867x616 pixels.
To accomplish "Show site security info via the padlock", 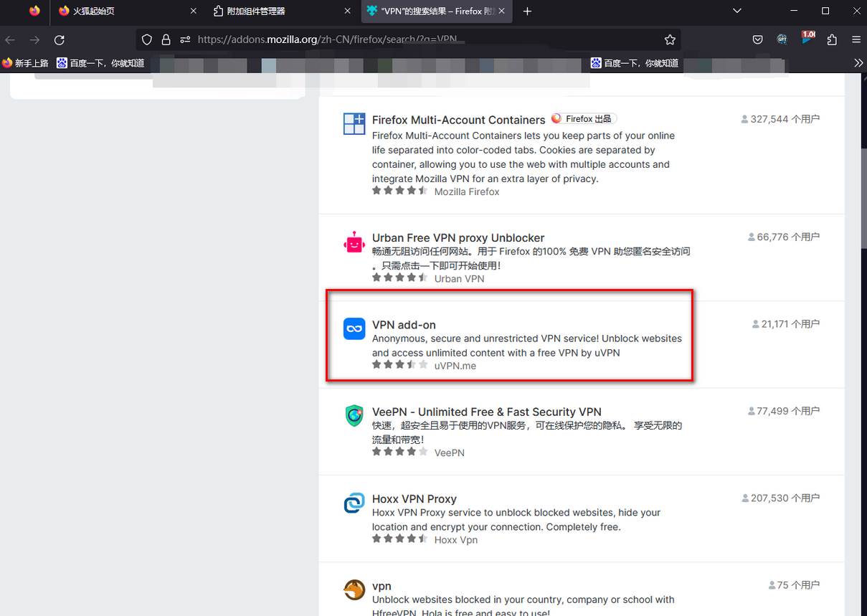I will (x=166, y=39).
